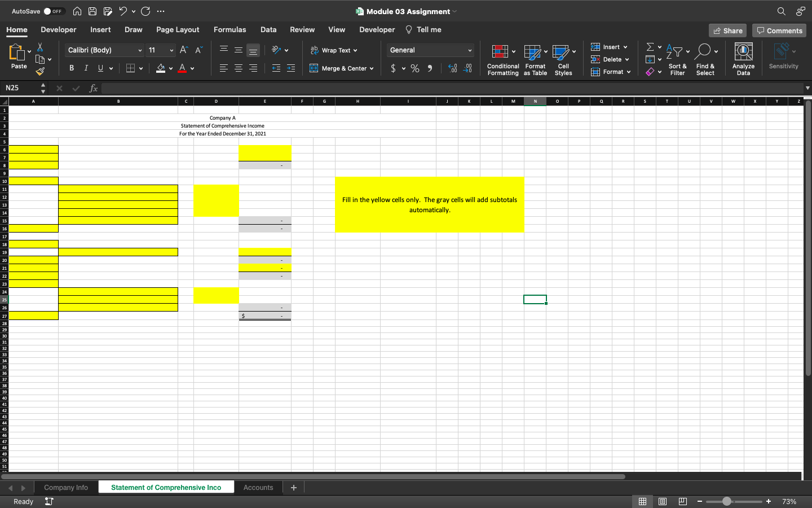The image size is (812, 508).
Task: Toggle italic formatting
Action: 86,68
